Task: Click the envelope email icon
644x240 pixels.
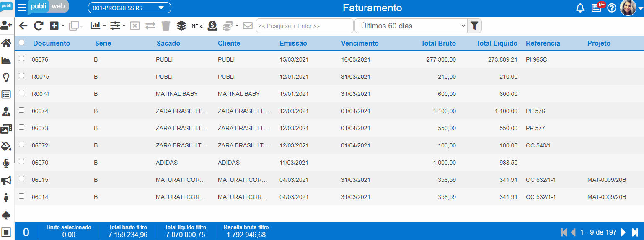Action: click(248, 26)
